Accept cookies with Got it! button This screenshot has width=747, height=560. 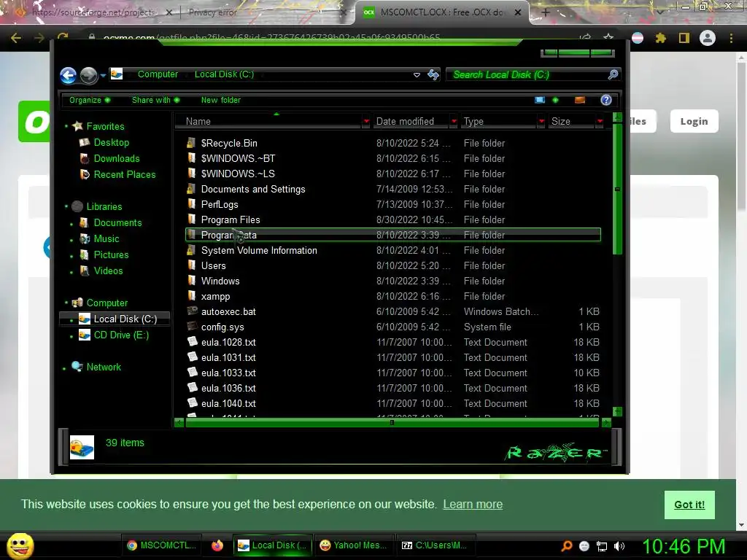(x=689, y=505)
